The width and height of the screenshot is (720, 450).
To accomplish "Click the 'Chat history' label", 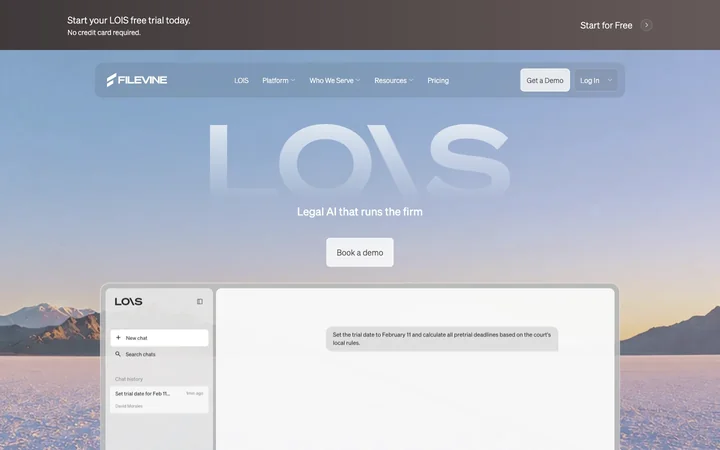I will point(129,379).
